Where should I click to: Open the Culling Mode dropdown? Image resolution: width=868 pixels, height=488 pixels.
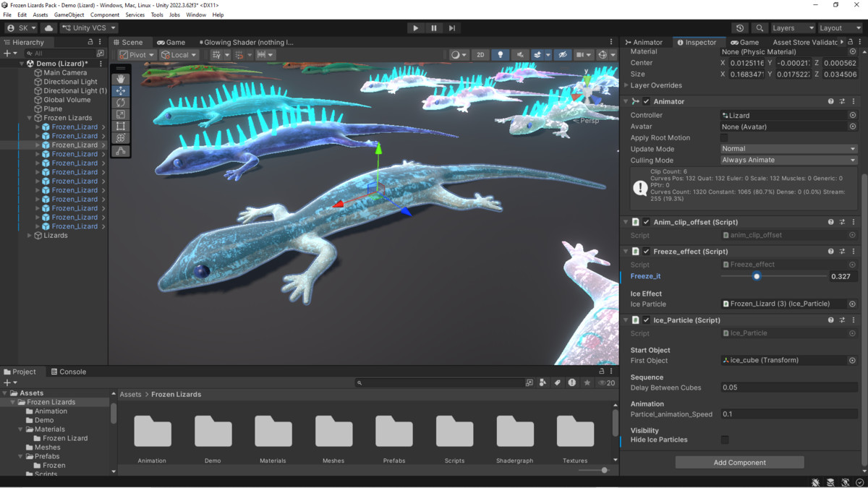tap(788, 160)
